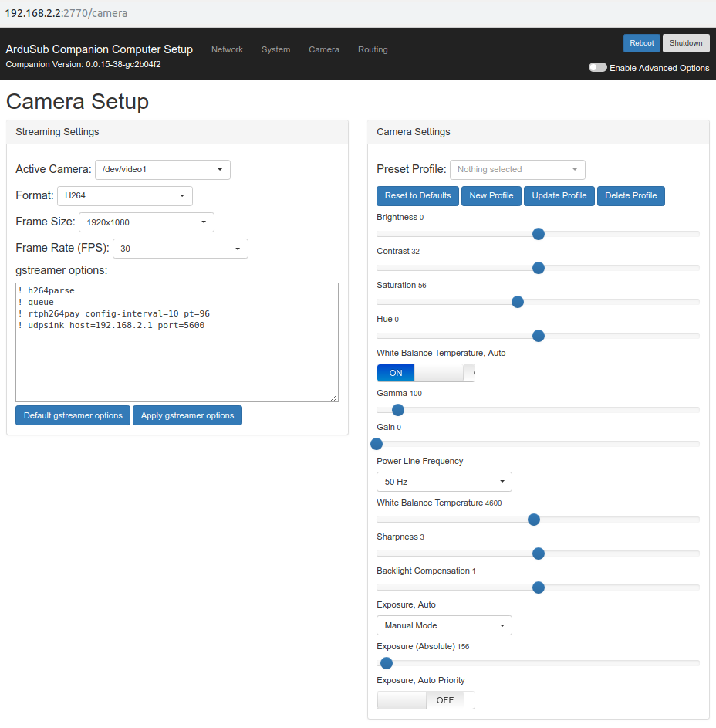Viewport: 716px width, 728px height.
Task: Toggle Exposure Auto Priority switch
Action: [426, 700]
